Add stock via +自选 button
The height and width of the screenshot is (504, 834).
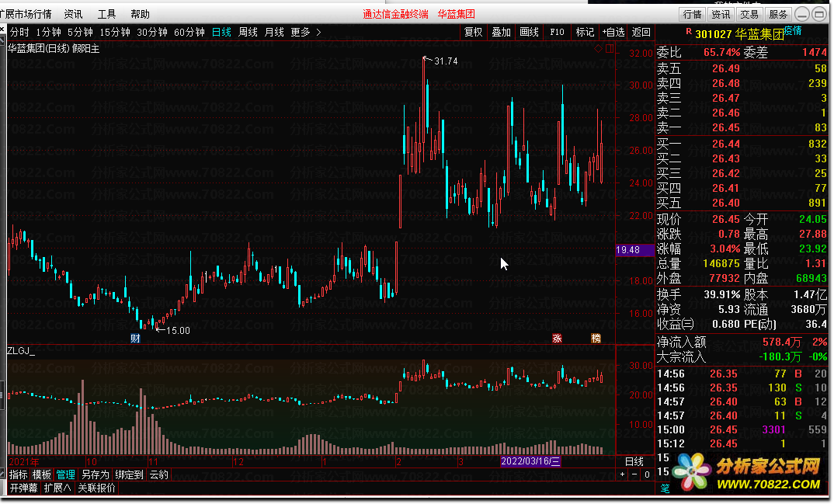613,33
